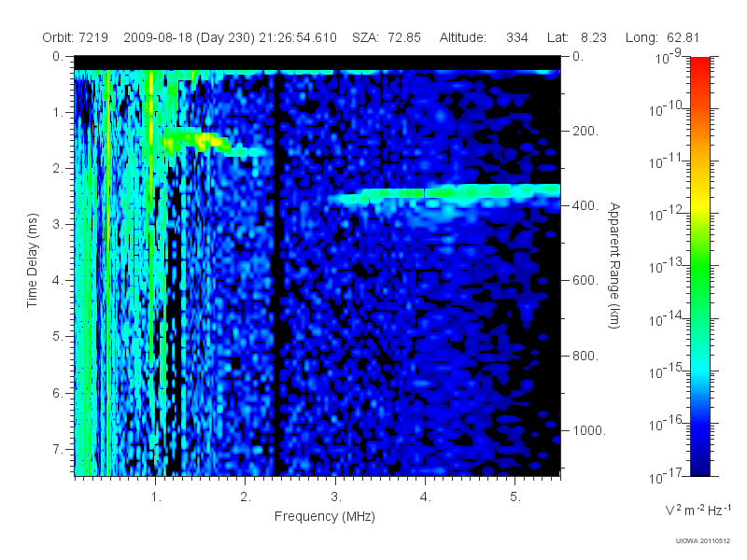Screen dimensions: 747x560
Task: Click the 'Lat: 8.23' value
Action: (576, 37)
